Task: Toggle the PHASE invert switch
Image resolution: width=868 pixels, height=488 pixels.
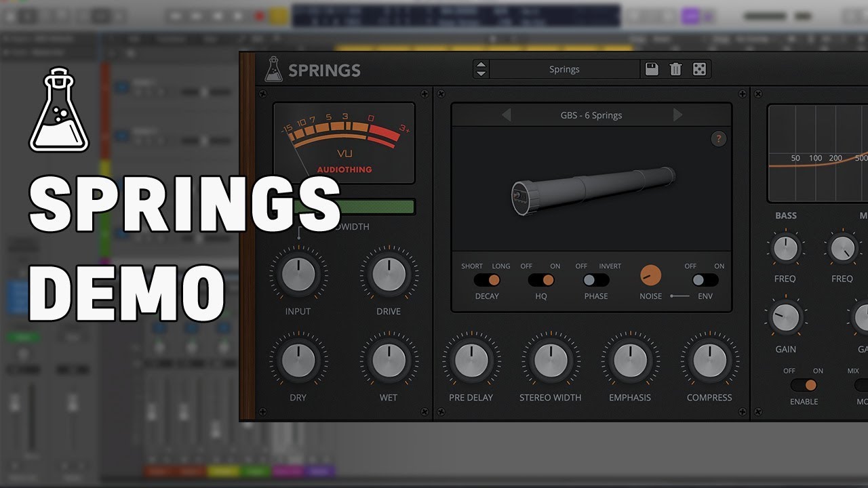Action: coord(596,280)
